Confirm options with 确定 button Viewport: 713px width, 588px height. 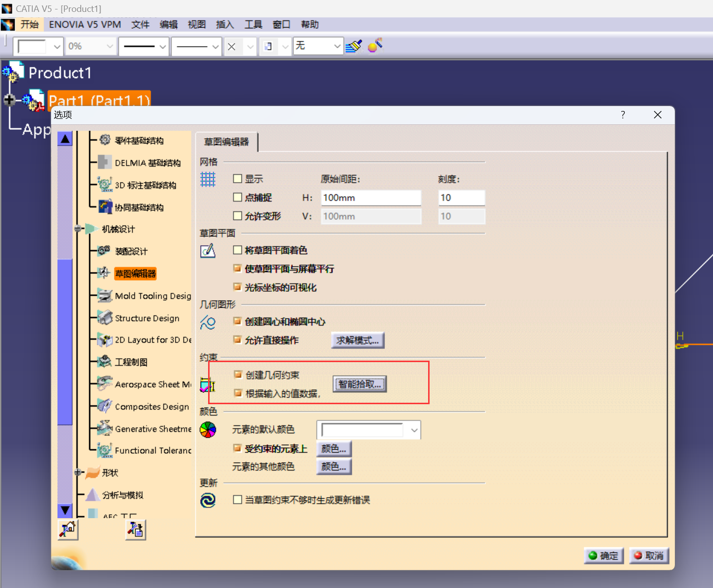[604, 556]
